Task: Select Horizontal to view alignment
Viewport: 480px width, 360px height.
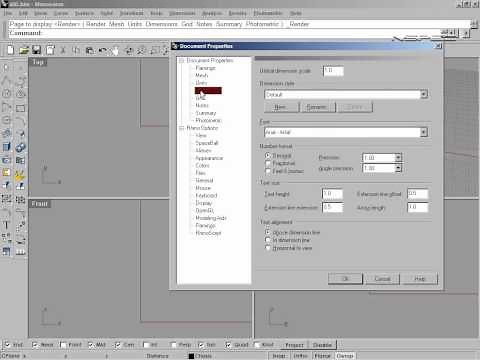Action: tap(268, 248)
